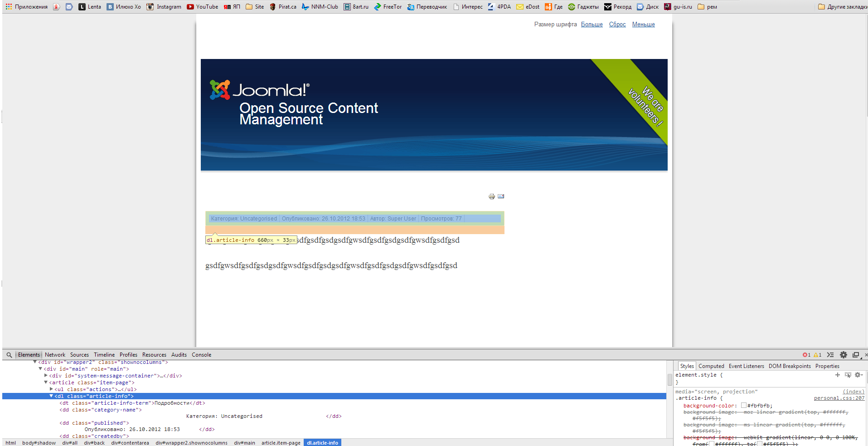Collapse the div#main node

pos(40,369)
